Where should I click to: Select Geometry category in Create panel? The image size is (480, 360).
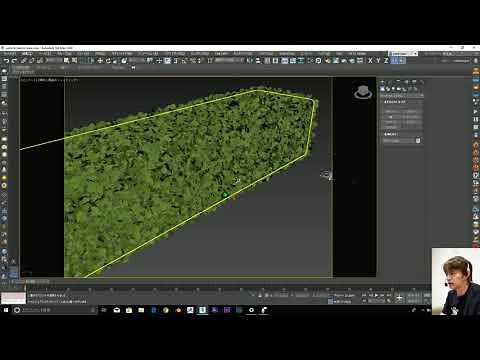(382, 89)
